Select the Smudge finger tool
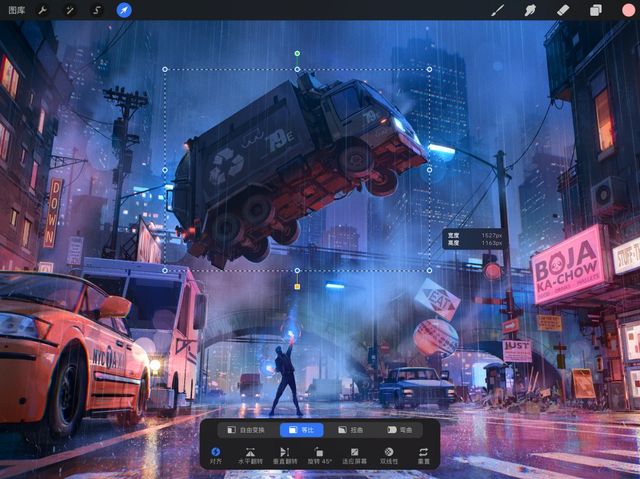This screenshot has width=640, height=479. pos(530,10)
